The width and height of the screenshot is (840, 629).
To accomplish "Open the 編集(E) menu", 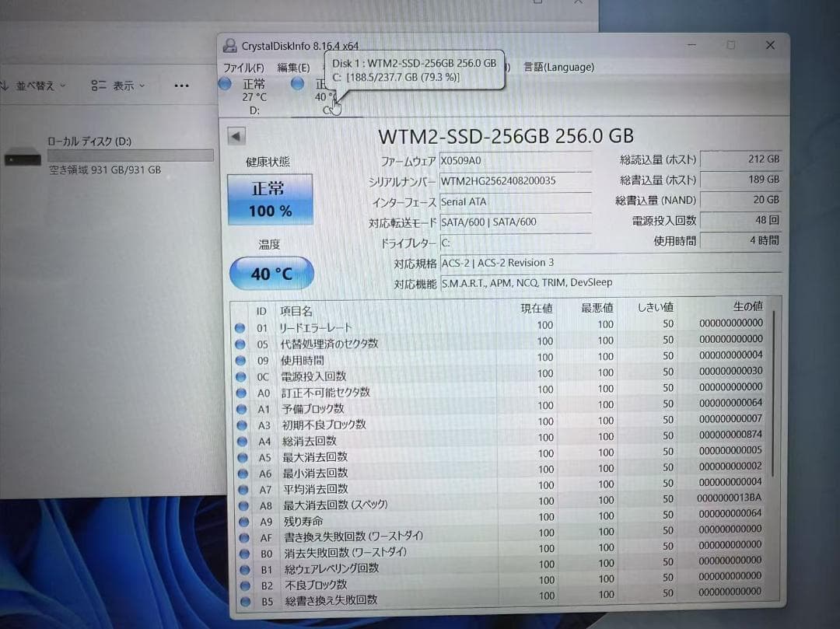I will (x=292, y=68).
